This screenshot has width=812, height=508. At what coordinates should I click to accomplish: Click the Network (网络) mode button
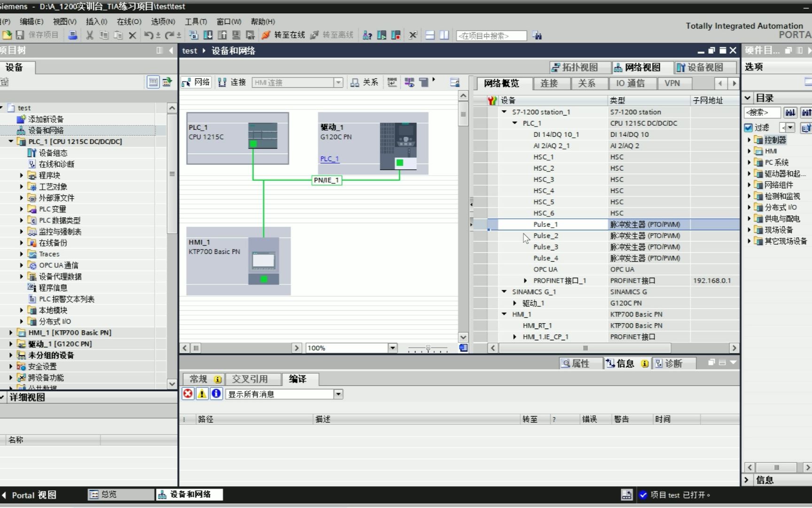coord(196,82)
